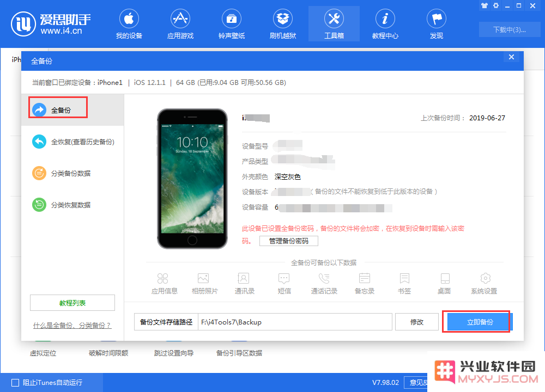The height and width of the screenshot is (392, 545).
Task: Click the version number V7.98.02
Action: point(385,383)
